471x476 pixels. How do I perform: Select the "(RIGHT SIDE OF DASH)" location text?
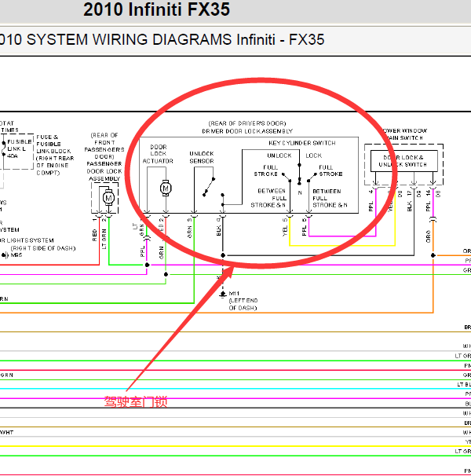43,248
